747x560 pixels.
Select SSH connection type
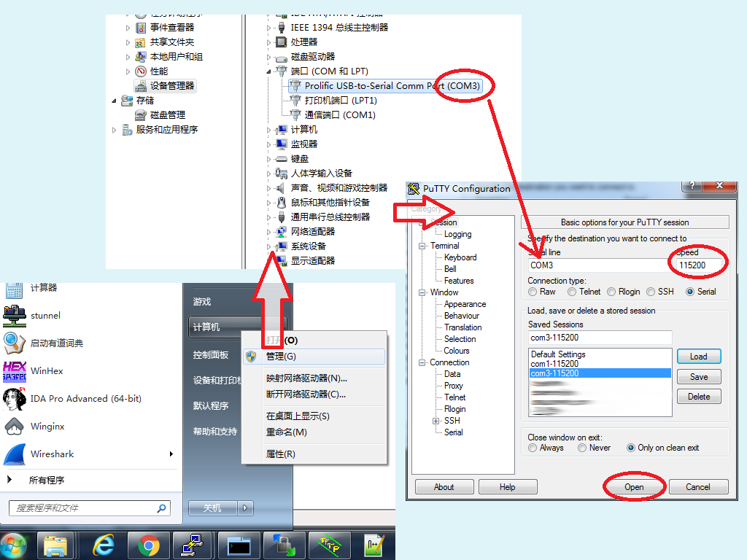651,292
